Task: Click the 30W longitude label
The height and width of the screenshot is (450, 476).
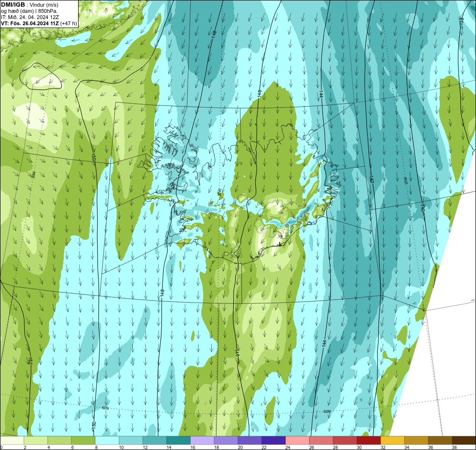Action: pos(34,175)
